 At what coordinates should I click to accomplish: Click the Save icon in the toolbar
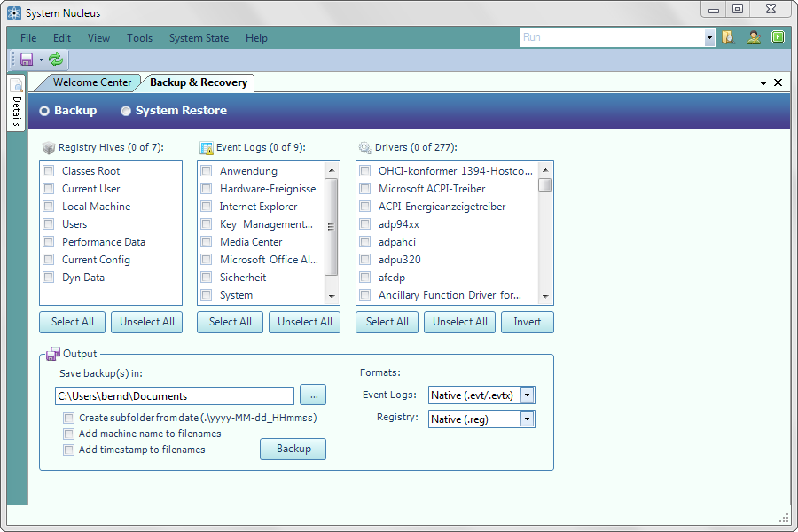point(27,59)
